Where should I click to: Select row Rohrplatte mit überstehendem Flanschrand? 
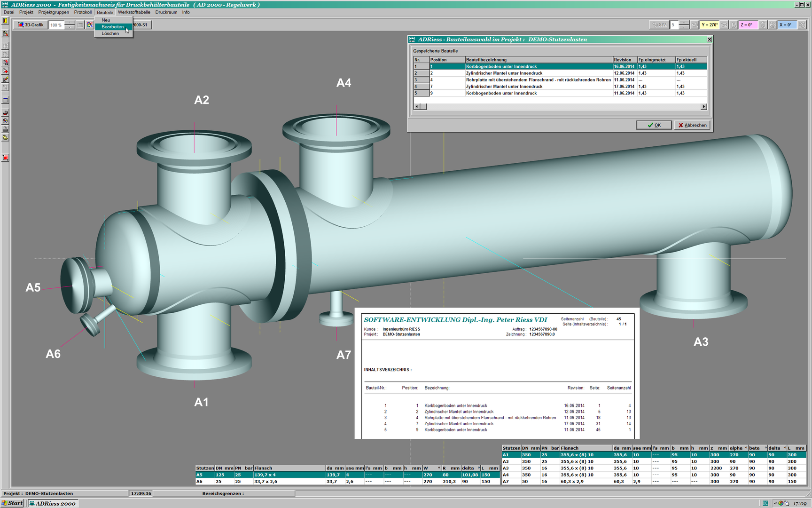538,80
